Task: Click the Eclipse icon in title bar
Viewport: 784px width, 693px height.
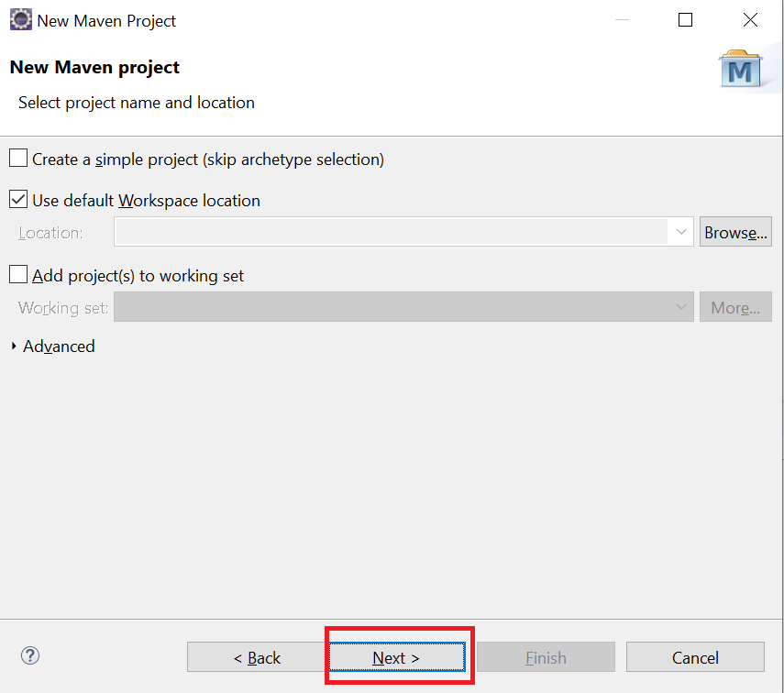Action: pos(20,20)
